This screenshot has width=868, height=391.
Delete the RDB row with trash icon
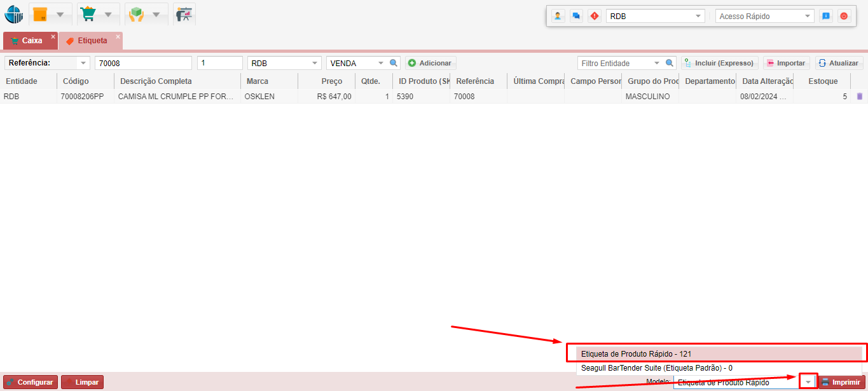[x=860, y=97]
